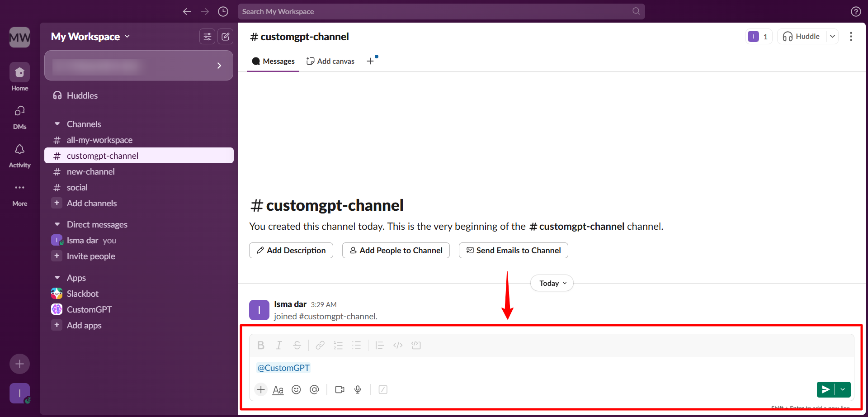Click the message text field with @CustomGPT
The height and width of the screenshot is (417, 868).
pyautogui.click(x=552, y=368)
